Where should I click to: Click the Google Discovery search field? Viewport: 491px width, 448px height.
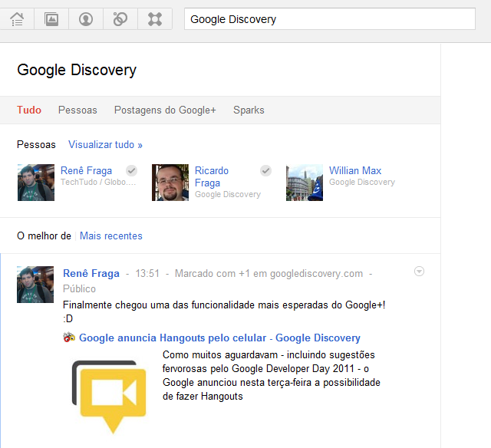point(330,19)
